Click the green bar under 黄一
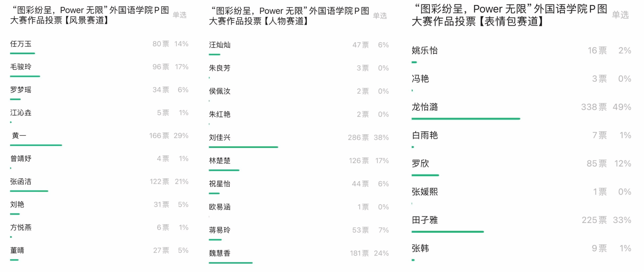 coord(36,145)
